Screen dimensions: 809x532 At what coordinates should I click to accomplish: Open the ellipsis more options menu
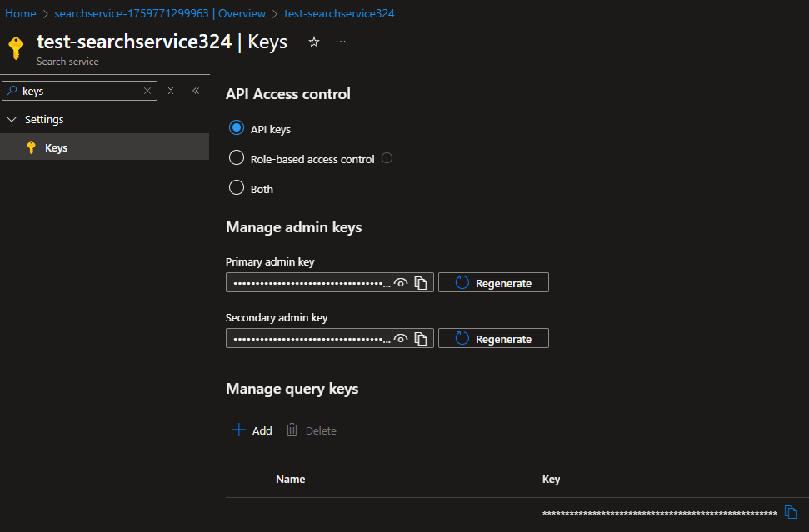point(341,42)
